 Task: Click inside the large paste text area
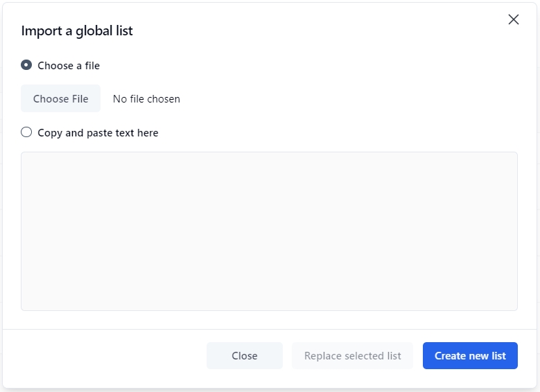269,231
